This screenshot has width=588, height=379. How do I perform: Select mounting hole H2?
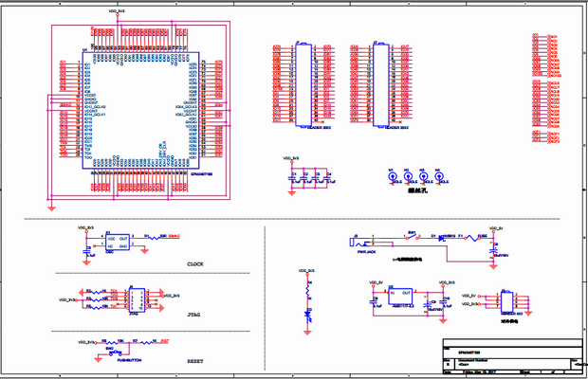(x=408, y=176)
